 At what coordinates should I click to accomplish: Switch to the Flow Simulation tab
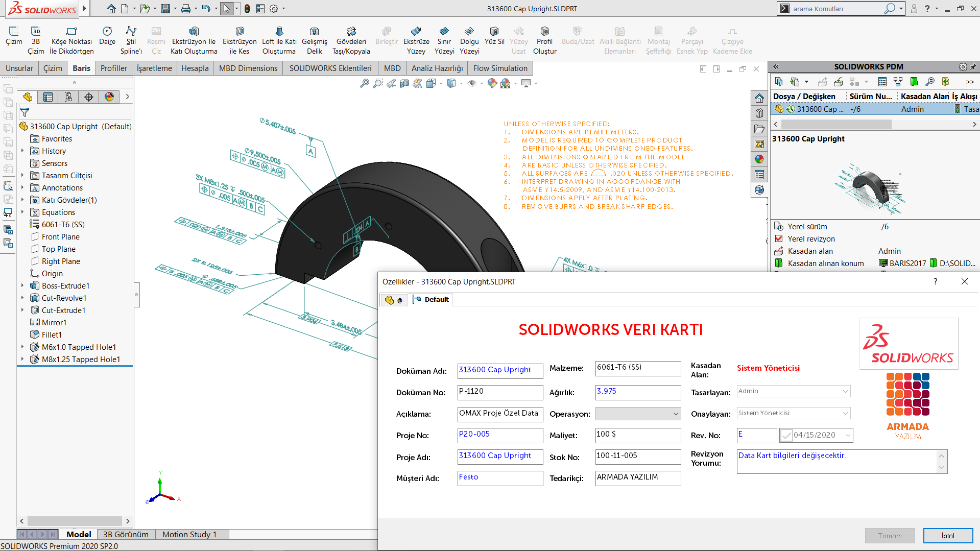500,68
